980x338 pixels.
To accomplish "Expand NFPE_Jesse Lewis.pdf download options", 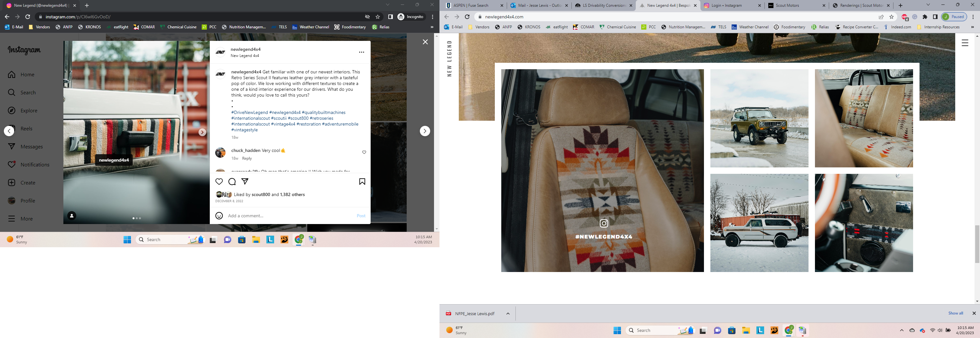I will click(x=508, y=314).
